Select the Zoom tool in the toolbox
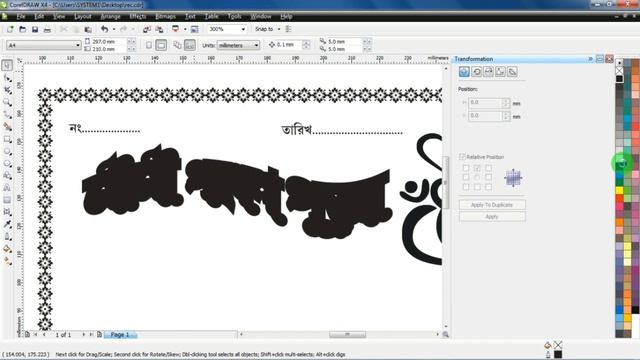This screenshot has width=640, height=360. [x=7, y=102]
